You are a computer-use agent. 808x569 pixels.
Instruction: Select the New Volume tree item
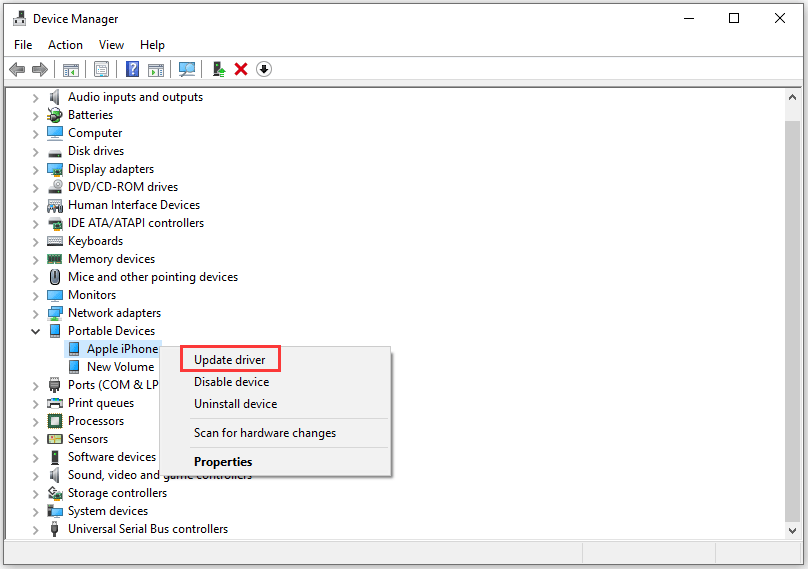point(121,367)
